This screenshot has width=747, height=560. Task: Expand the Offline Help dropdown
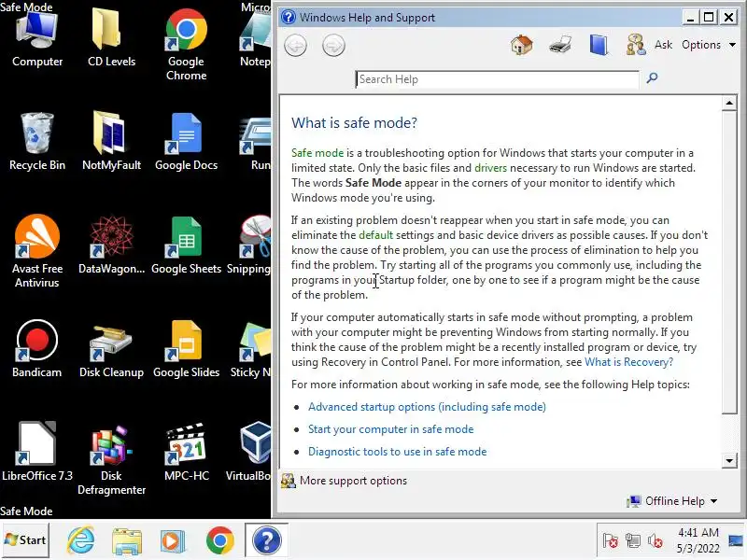(x=673, y=501)
